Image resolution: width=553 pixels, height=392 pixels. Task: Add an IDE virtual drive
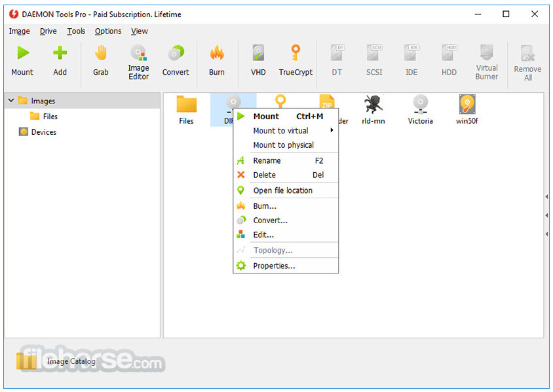coord(411,61)
